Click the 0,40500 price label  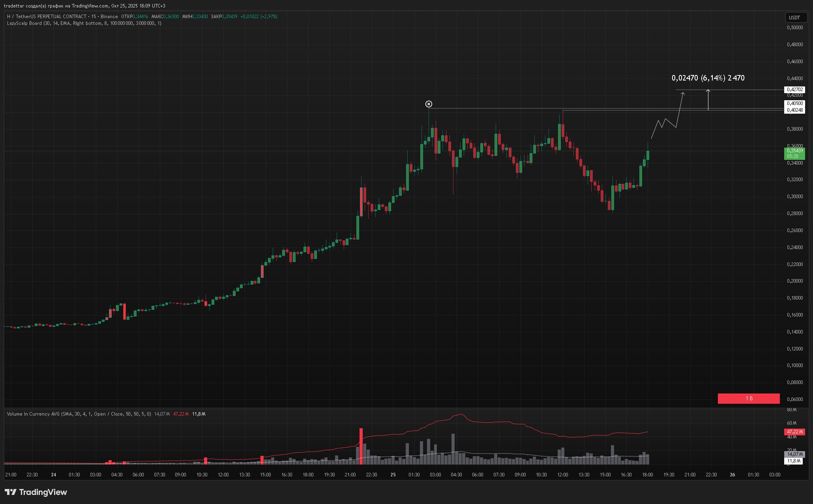click(794, 103)
